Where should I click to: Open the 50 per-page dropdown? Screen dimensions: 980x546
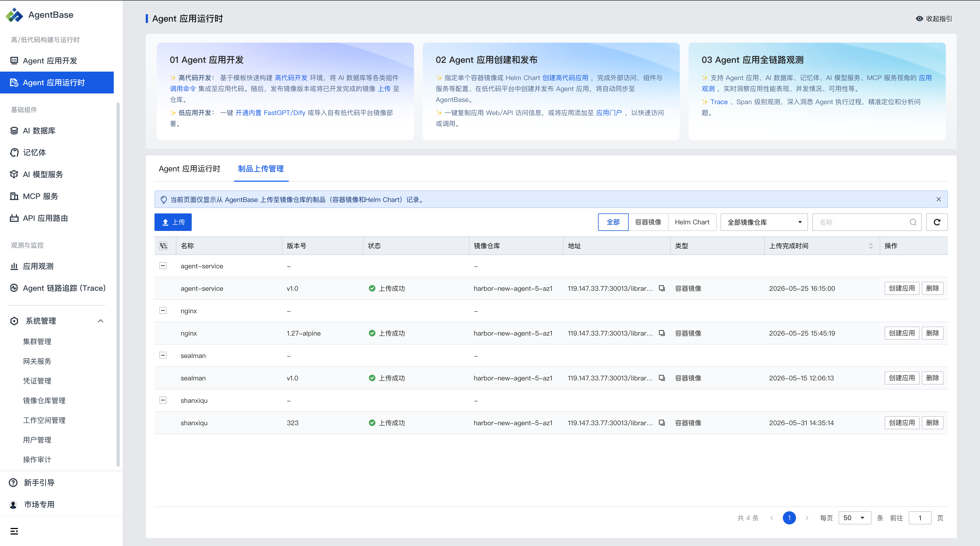click(855, 518)
